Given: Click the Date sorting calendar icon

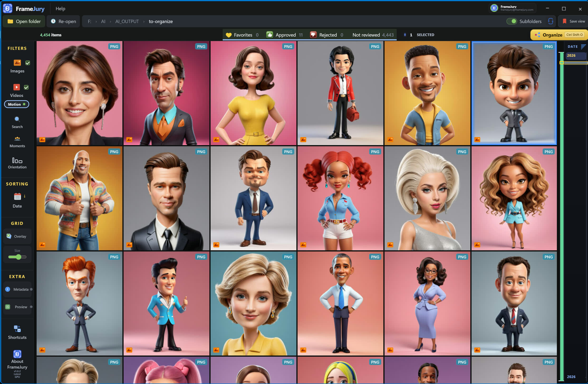Looking at the screenshot, I should click(x=17, y=197).
